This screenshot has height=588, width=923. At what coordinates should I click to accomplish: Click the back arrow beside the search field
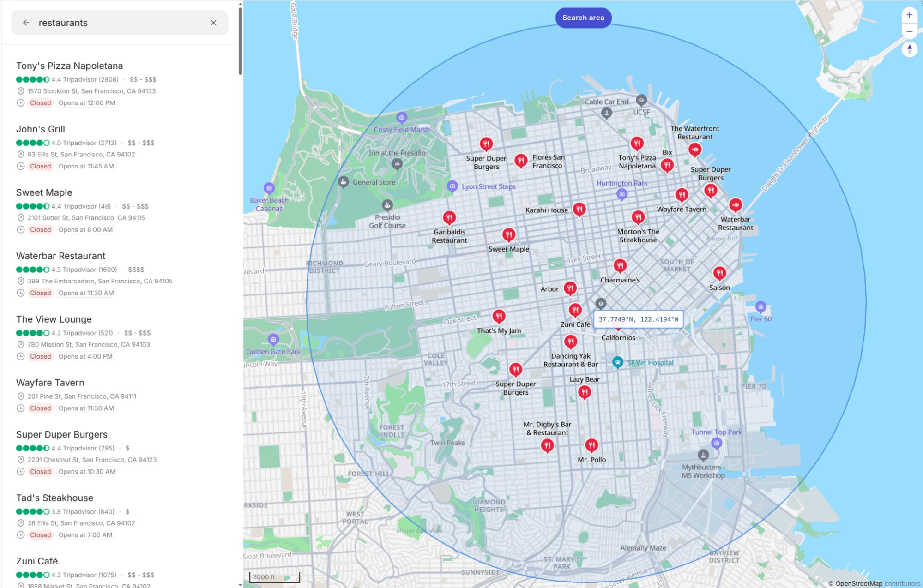coord(26,23)
